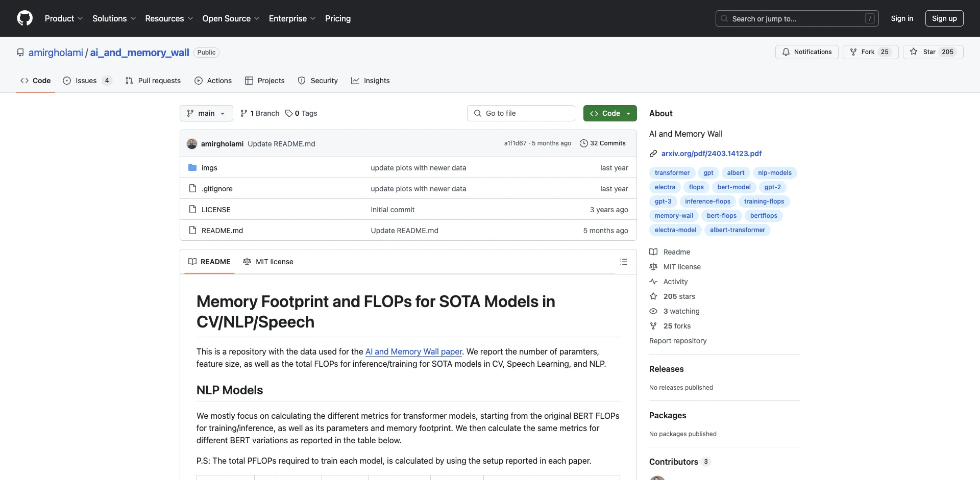Click the branch icon beside 1 Branch

(244, 113)
